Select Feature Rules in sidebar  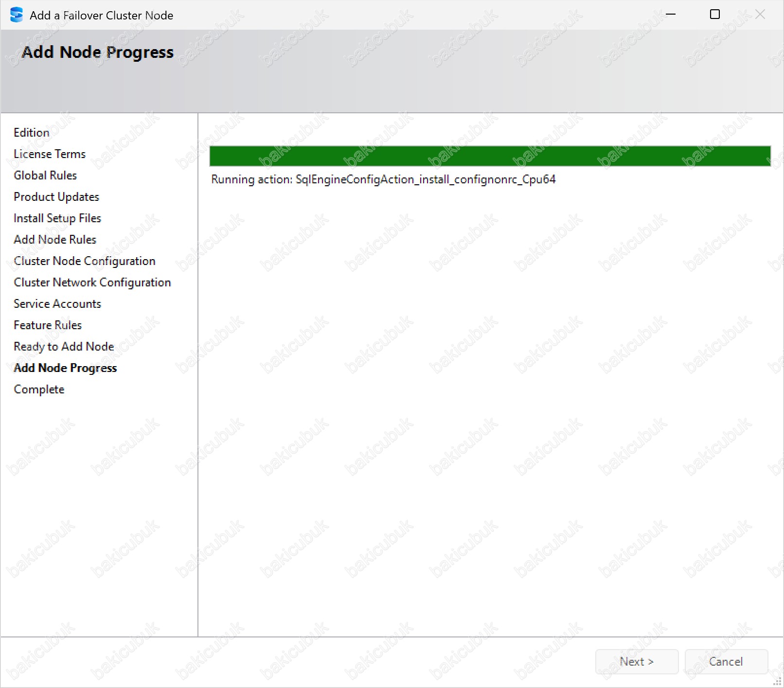pos(48,325)
